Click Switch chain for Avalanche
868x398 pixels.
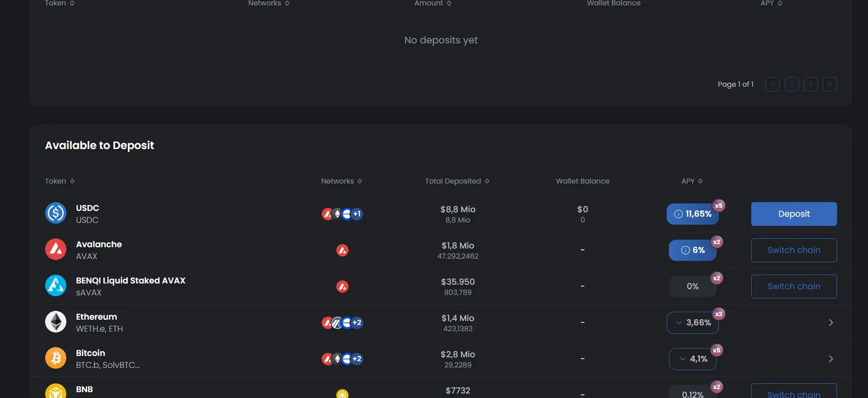pos(793,250)
